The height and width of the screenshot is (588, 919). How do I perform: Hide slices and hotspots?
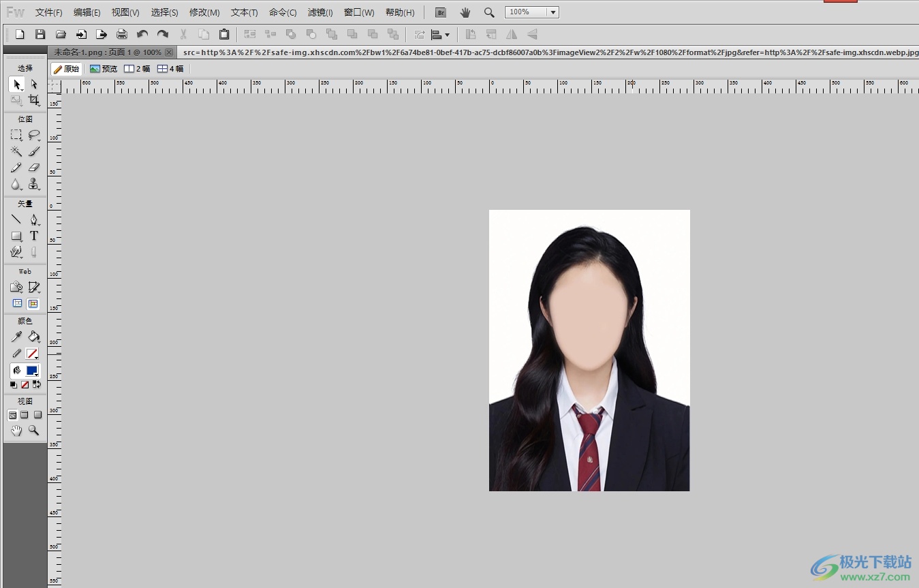17,304
